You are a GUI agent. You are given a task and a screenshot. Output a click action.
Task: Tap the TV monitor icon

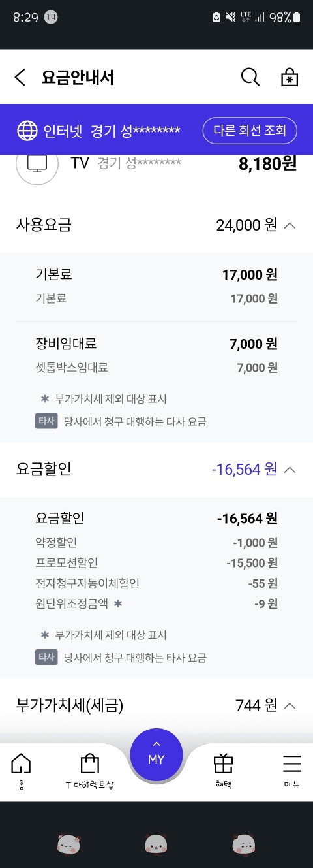37,163
